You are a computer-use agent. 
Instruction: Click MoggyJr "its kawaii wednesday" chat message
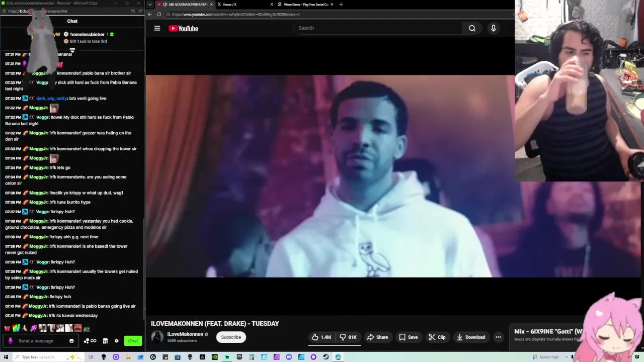(51, 316)
